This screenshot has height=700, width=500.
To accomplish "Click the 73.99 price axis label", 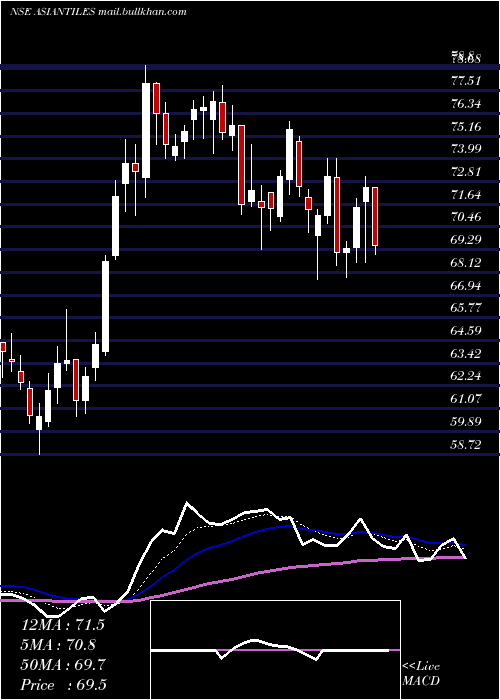I will (466, 149).
